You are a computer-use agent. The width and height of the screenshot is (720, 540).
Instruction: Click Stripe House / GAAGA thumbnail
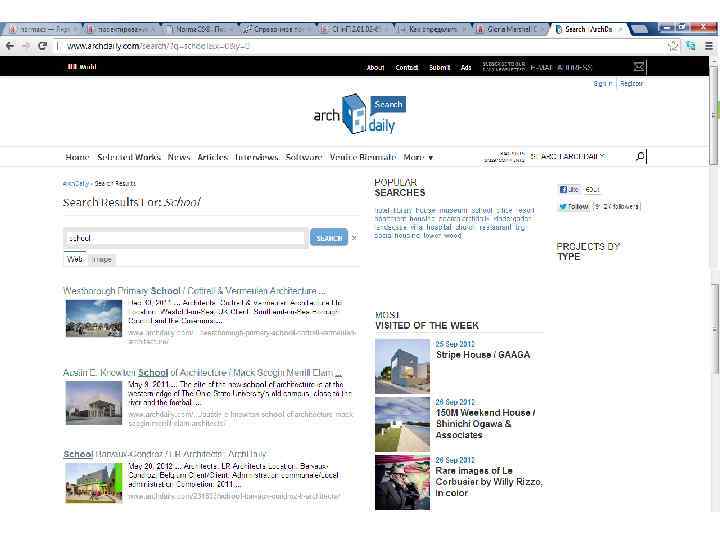(x=402, y=366)
